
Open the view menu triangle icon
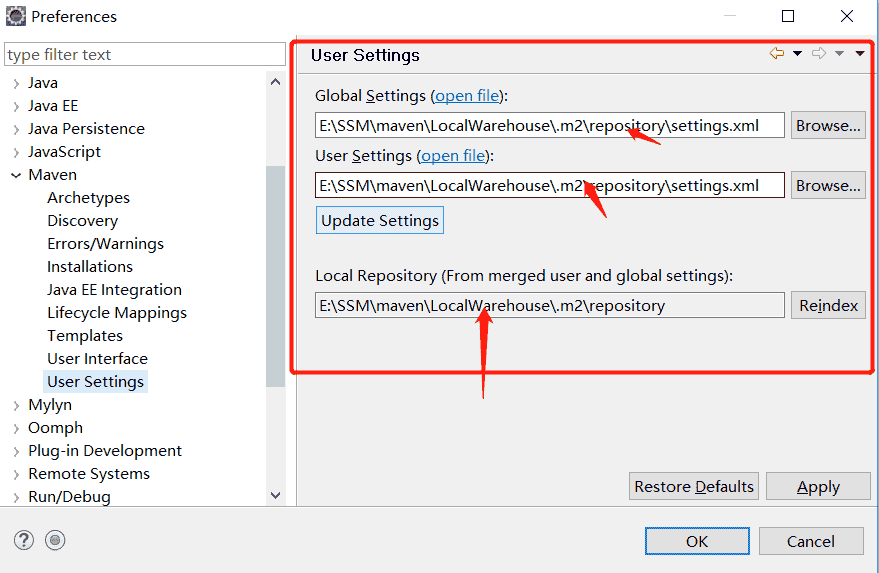point(860,54)
